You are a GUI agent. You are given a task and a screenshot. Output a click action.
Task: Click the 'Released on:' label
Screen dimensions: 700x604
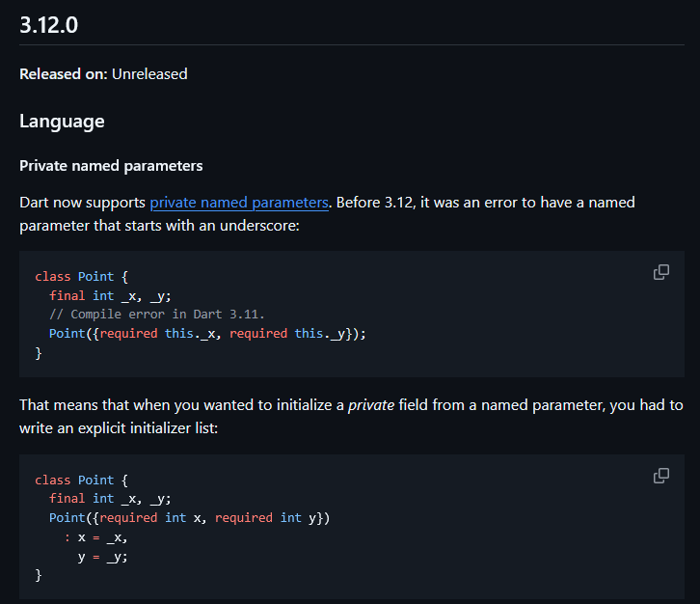click(64, 73)
